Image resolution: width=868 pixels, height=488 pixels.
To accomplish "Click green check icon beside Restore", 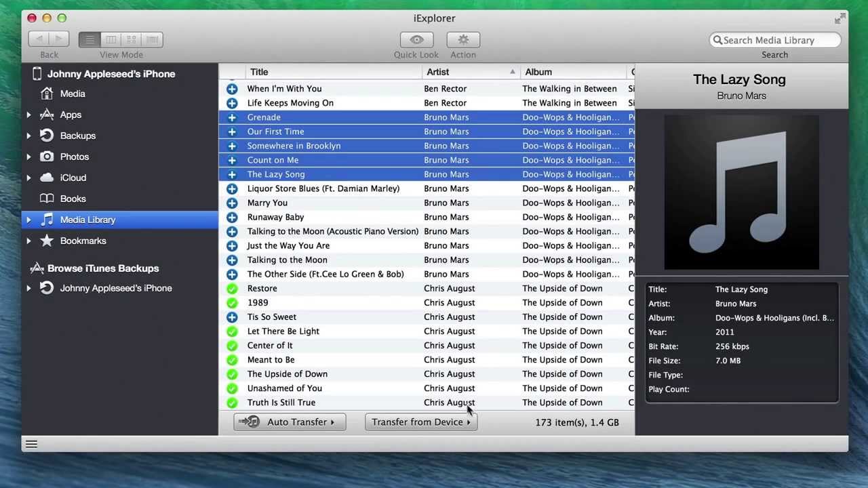I will pos(232,288).
